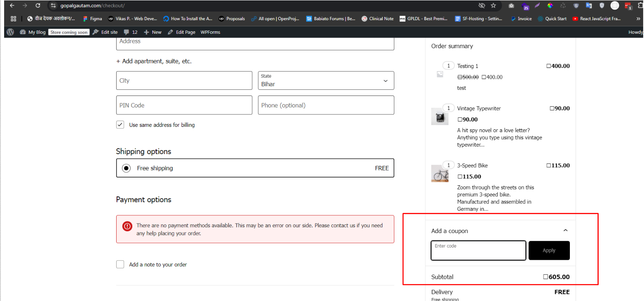Open the Figma bookmark
Image resolution: width=644 pixels, height=301 pixels.
tap(92, 19)
